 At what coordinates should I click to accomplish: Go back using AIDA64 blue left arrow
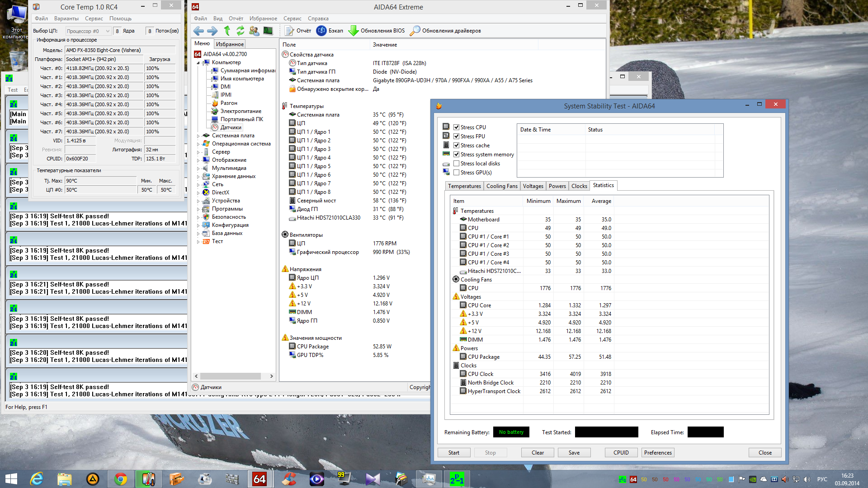click(198, 31)
